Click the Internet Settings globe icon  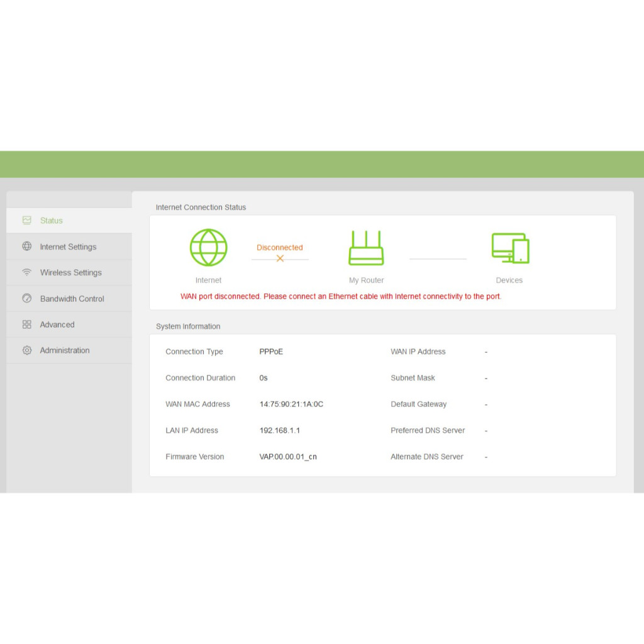tap(26, 247)
